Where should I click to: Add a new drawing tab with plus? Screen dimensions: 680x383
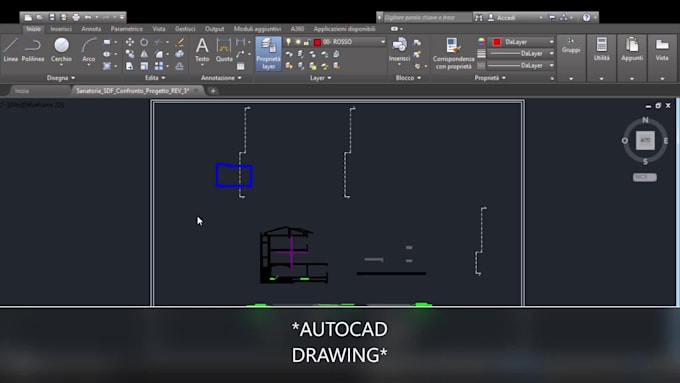pyautogui.click(x=213, y=91)
